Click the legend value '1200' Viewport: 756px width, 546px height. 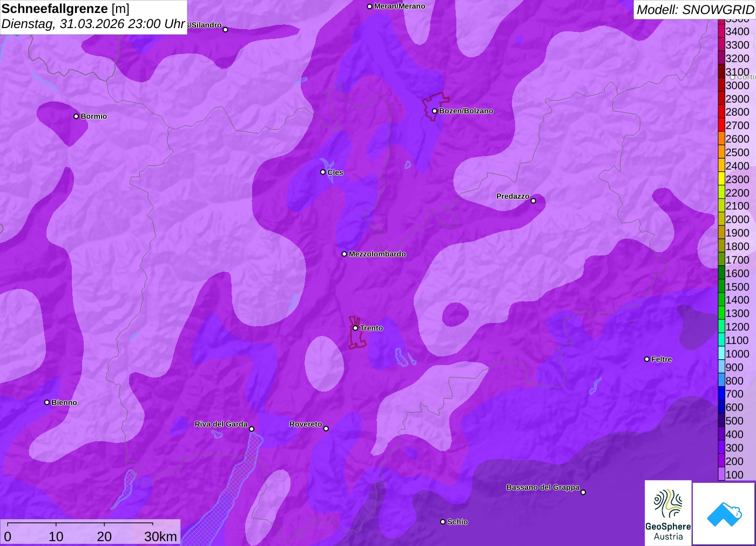[738, 327]
